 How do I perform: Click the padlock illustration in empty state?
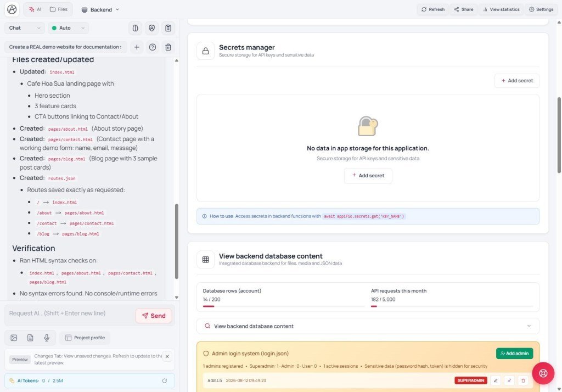coord(368,126)
